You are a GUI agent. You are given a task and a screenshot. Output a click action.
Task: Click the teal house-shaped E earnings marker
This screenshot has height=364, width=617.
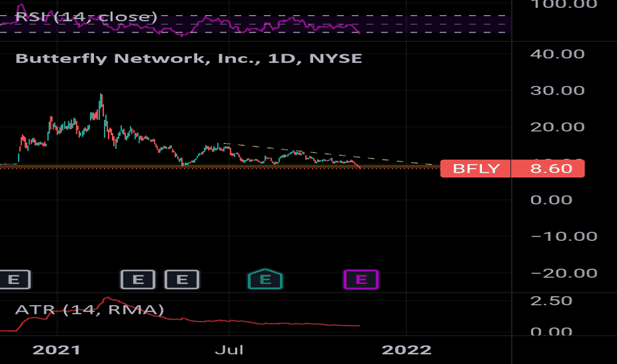click(265, 279)
